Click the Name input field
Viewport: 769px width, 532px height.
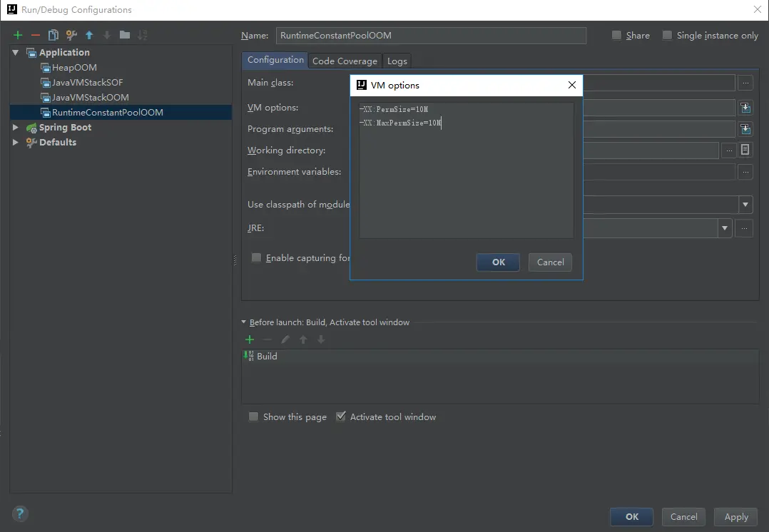(x=431, y=36)
